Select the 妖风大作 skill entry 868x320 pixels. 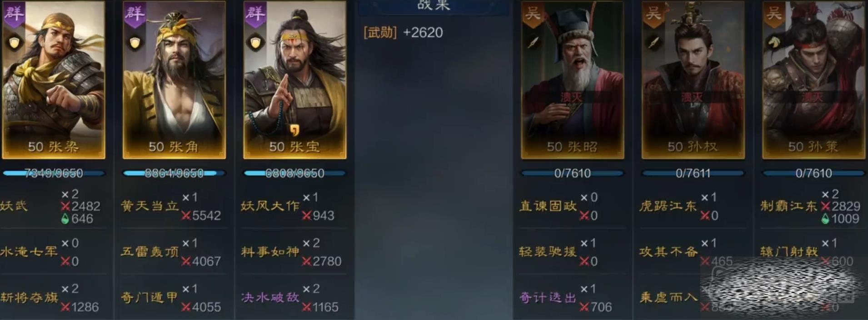pos(270,206)
